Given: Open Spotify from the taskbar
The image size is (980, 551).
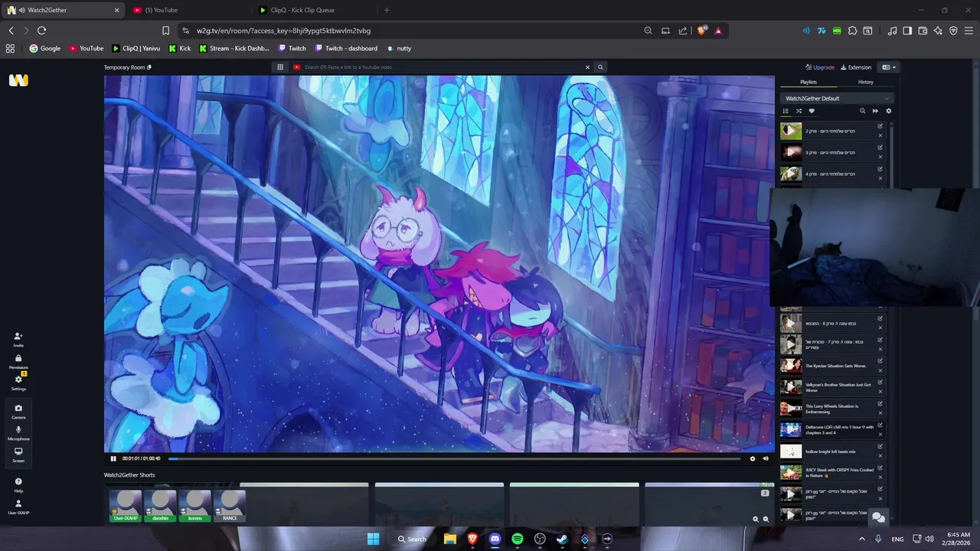Looking at the screenshot, I should click(518, 539).
